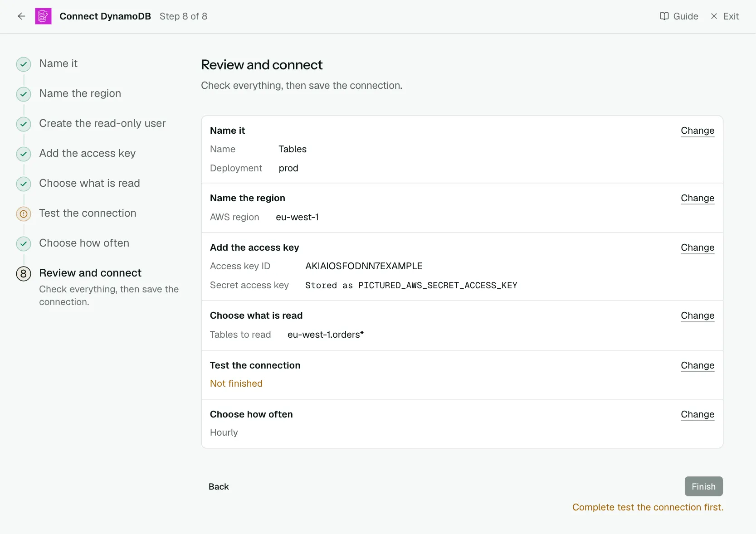Viewport: 756px width, 534px height.
Task: Click warning icon beside Test the connection
Action: click(24, 214)
